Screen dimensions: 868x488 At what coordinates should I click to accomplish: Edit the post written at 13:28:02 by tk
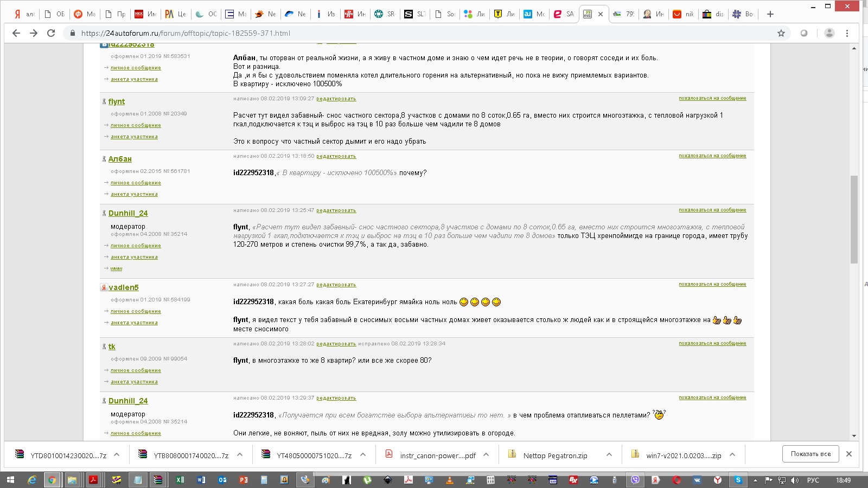[336, 344]
